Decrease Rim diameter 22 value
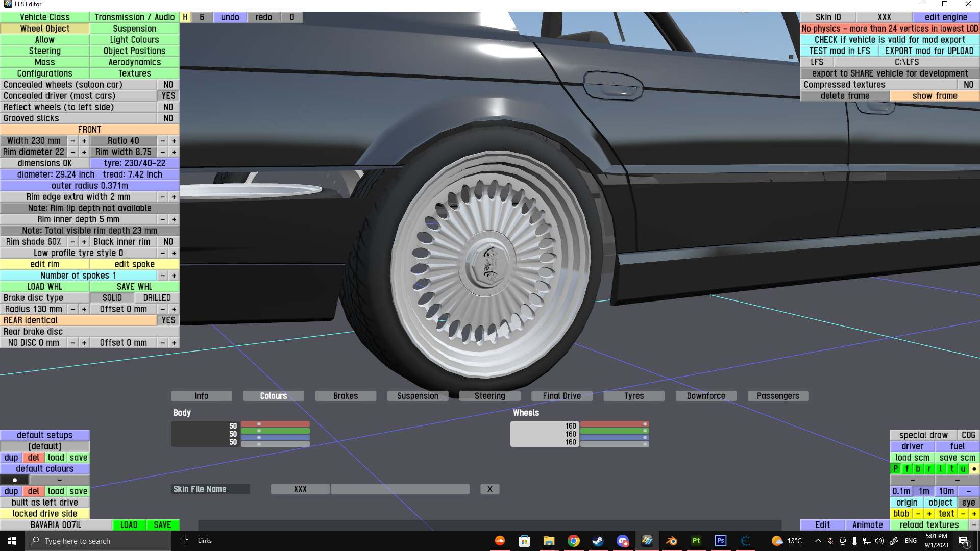 (x=73, y=152)
